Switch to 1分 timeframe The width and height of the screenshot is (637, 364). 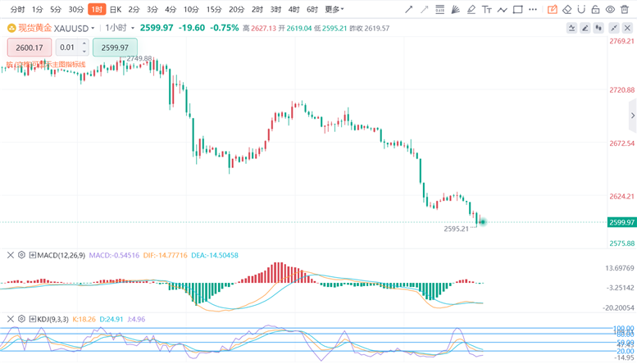[x=38, y=9]
